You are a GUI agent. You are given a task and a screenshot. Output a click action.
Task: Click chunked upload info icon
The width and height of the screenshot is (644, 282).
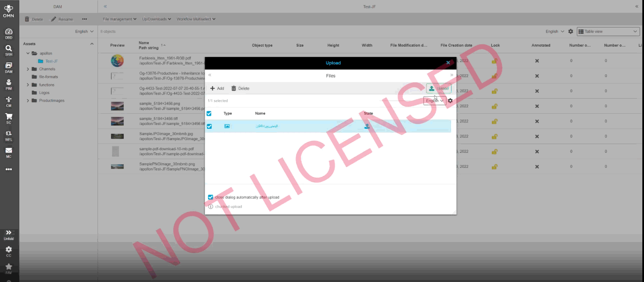(x=211, y=207)
